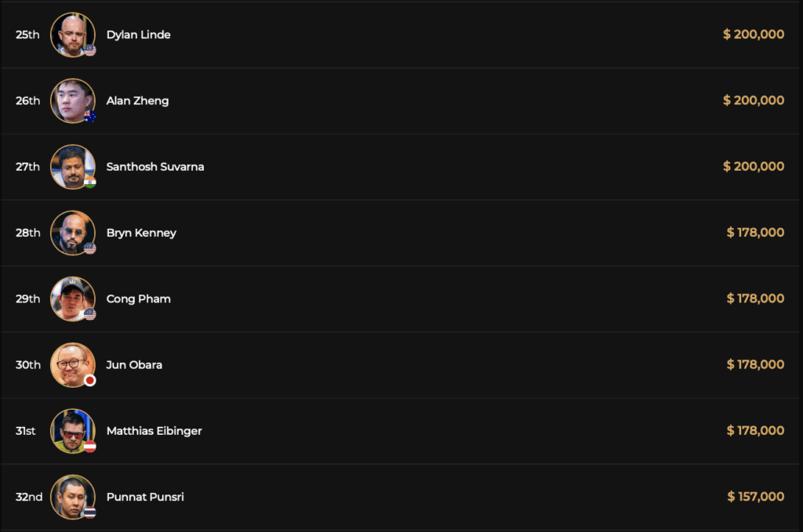This screenshot has width=803, height=532.
Task: Click Bryn Kenney's profile photo
Action: pyautogui.click(x=72, y=233)
